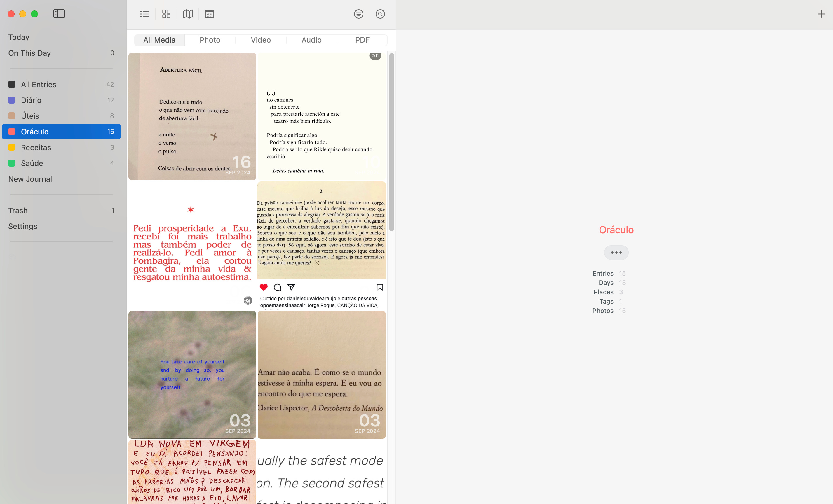Open 'You take care of yourself' thumbnail
The width and height of the screenshot is (833, 504).
click(x=192, y=374)
